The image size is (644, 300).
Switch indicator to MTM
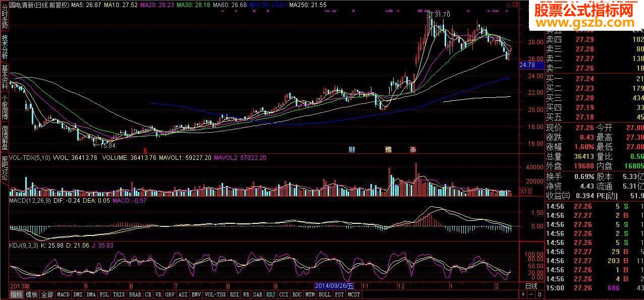tap(310, 294)
